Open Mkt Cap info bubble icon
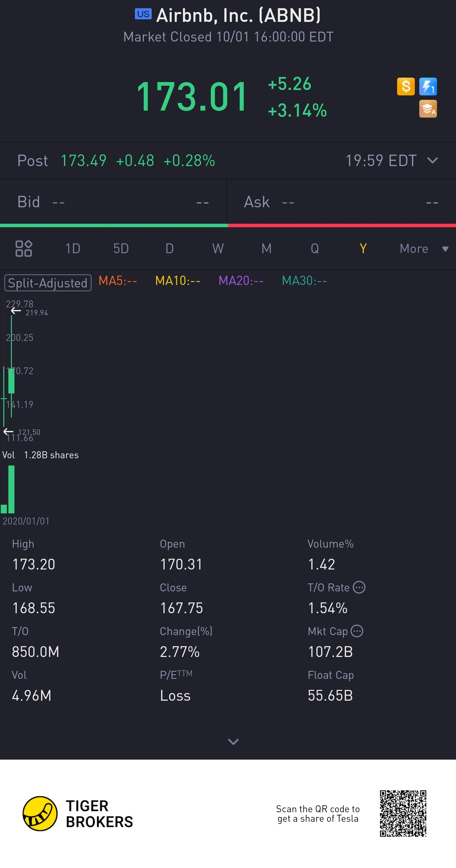This screenshot has width=456, height=868. pyautogui.click(x=357, y=631)
